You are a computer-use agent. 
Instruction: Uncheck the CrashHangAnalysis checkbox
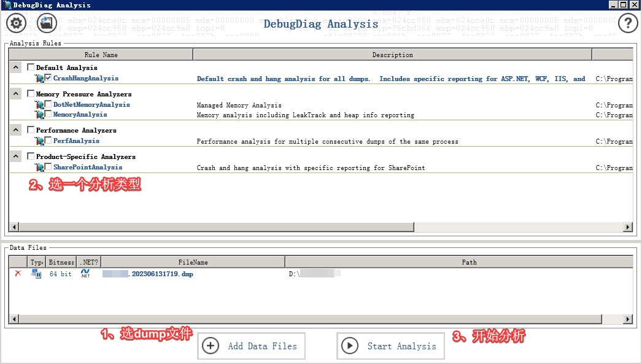click(48, 77)
